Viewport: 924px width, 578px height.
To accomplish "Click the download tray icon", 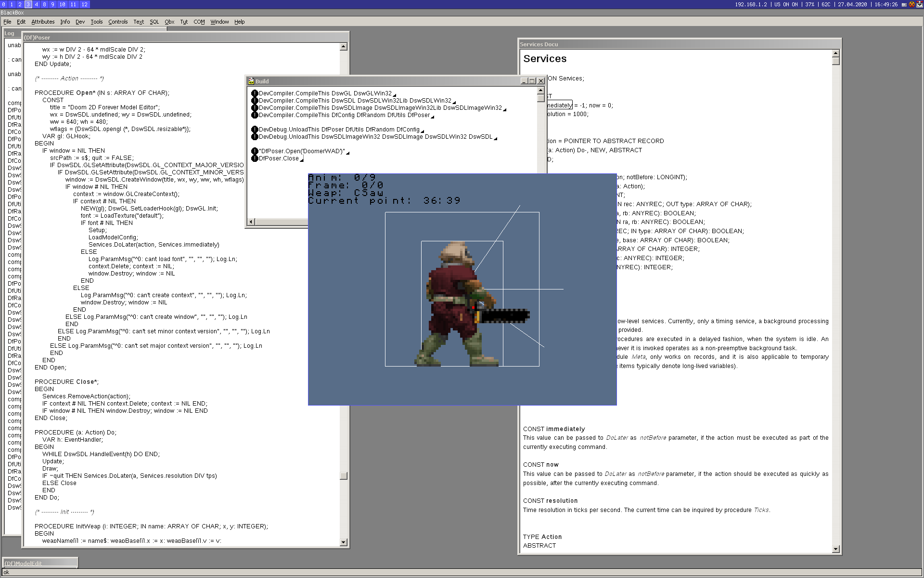I will point(919,4).
